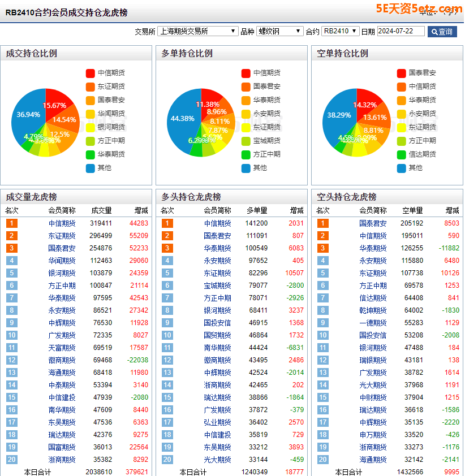This screenshot has width=465, height=476.
Task: Click the blue 其他 slice in 成交持仓比例 pie
Action: point(28,116)
